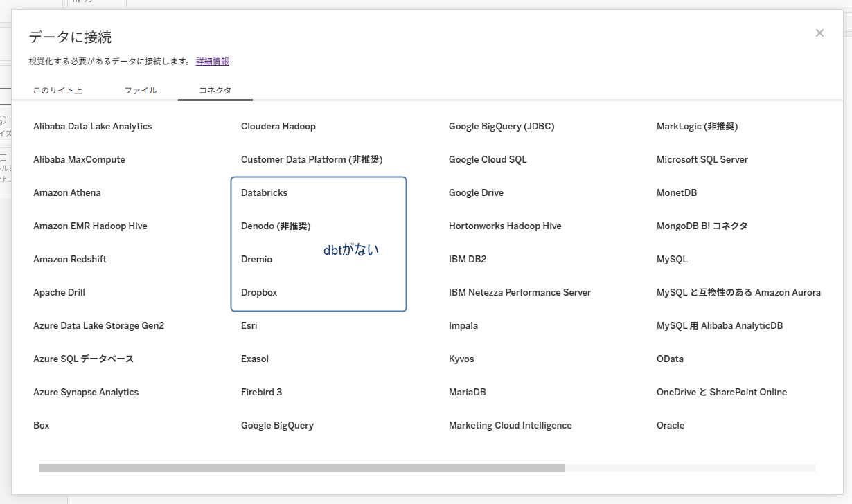Switch to the このサイト上 tab

(57, 91)
